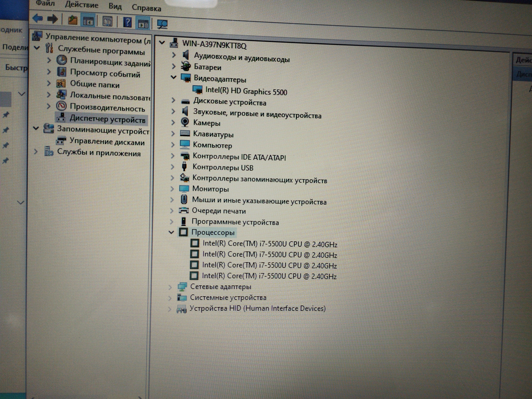Viewport: 532px width, 399px height.
Task: Click the Мониторы display icon
Action: point(184,189)
